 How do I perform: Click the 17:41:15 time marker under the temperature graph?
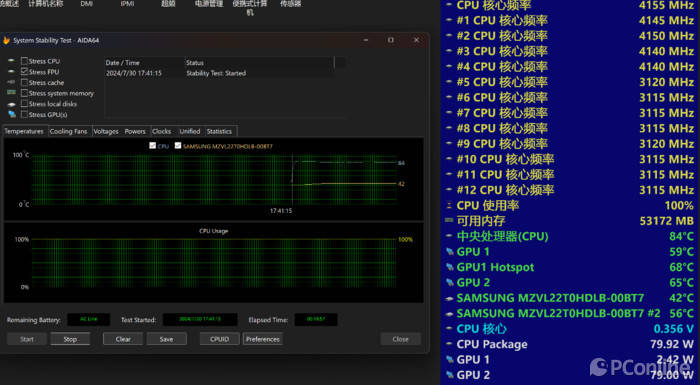281,211
